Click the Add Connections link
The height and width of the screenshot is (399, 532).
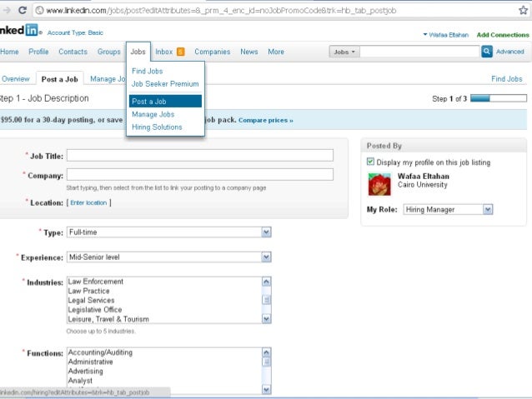[503, 35]
